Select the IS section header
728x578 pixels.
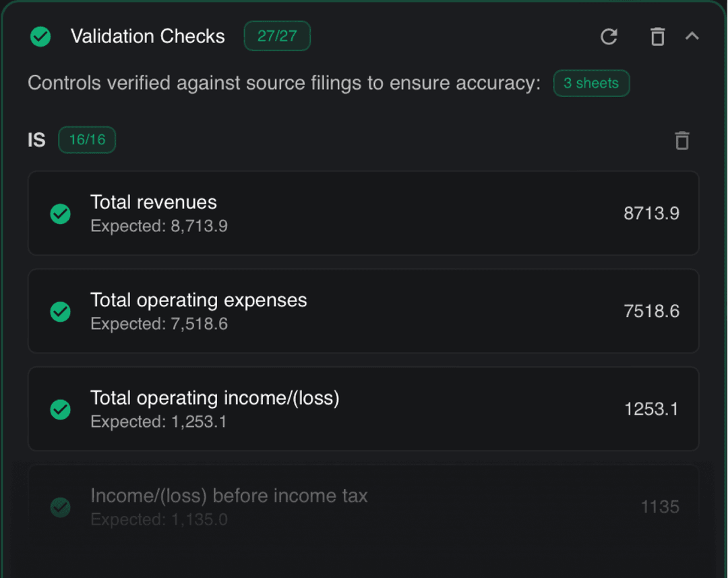[36, 140]
